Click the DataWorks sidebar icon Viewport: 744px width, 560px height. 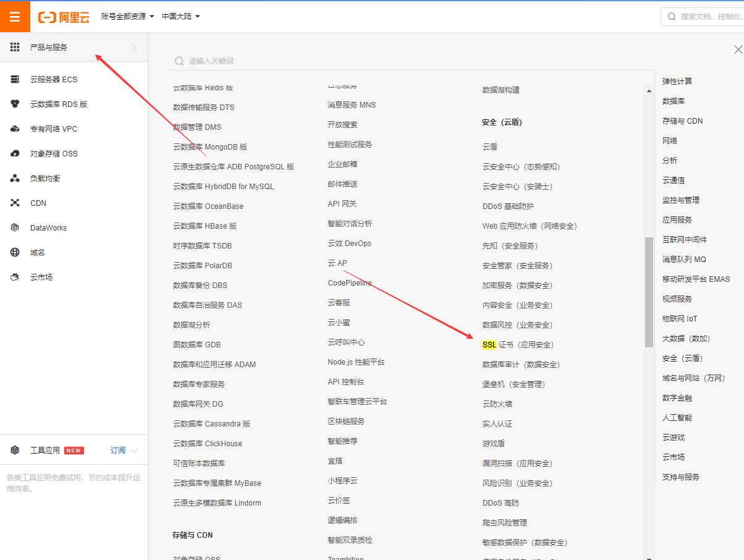point(15,227)
